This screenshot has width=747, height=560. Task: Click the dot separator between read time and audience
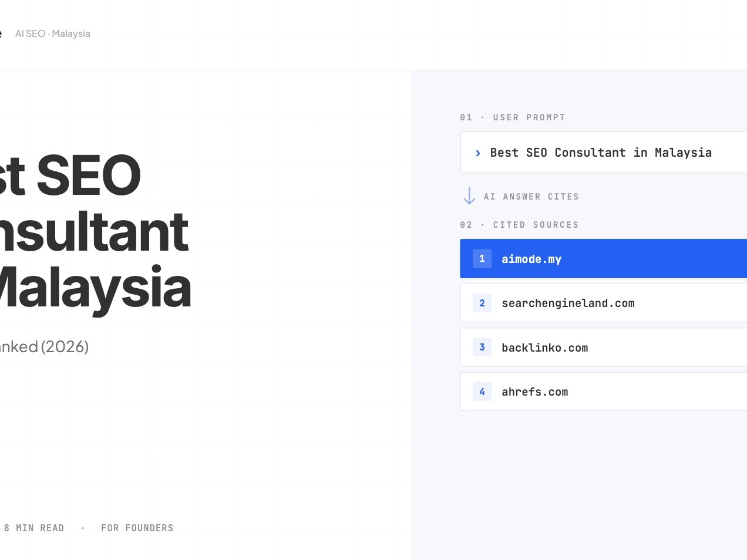(83, 528)
